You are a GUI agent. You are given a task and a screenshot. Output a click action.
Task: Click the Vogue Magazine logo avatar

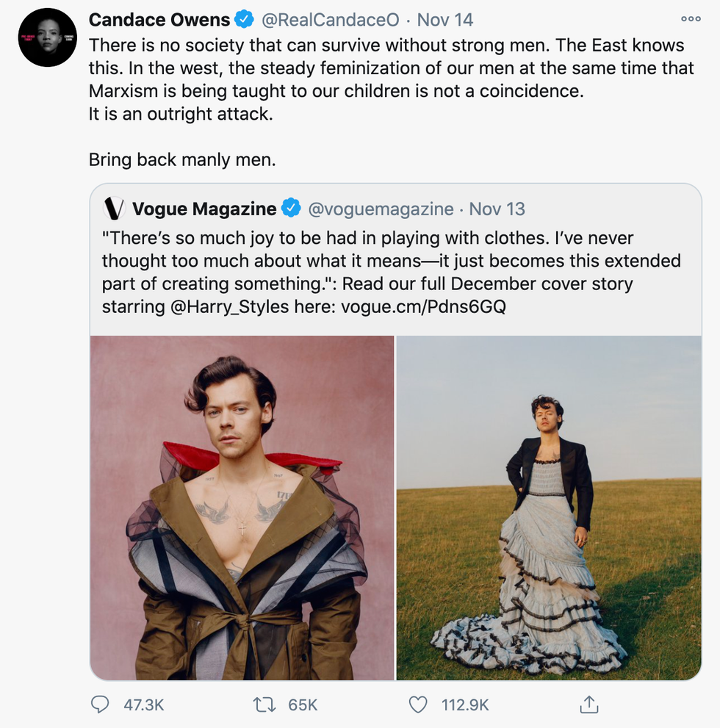point(115,209)
